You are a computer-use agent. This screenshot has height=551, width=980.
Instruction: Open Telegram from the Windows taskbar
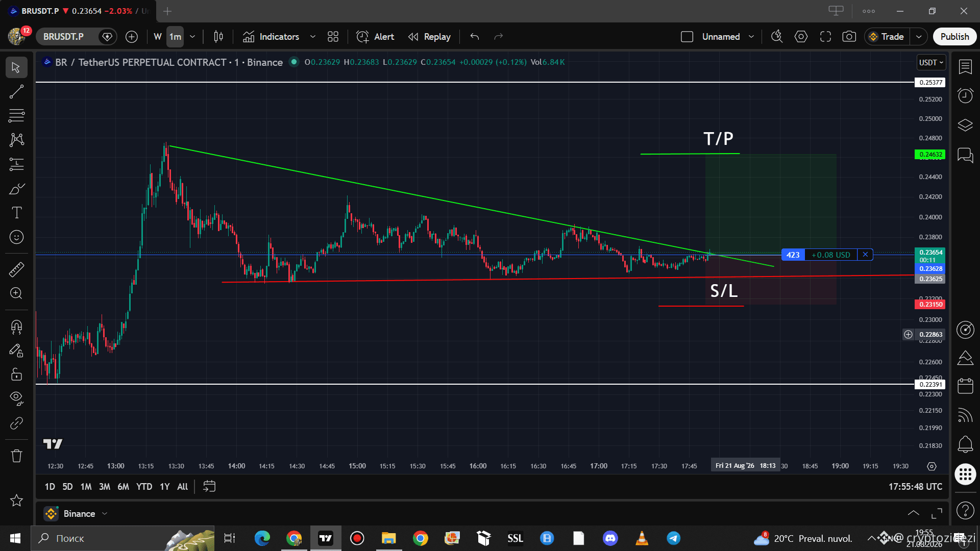(673, 538)
